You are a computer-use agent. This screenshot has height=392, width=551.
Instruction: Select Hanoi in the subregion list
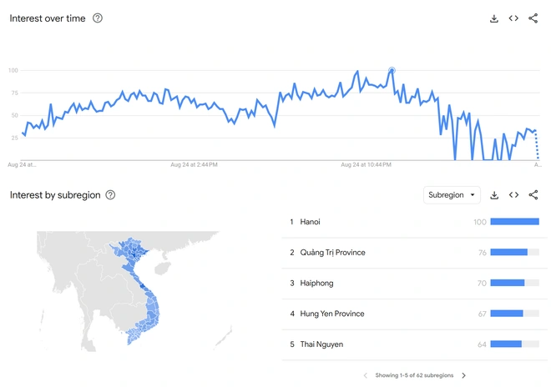point(311,222)
